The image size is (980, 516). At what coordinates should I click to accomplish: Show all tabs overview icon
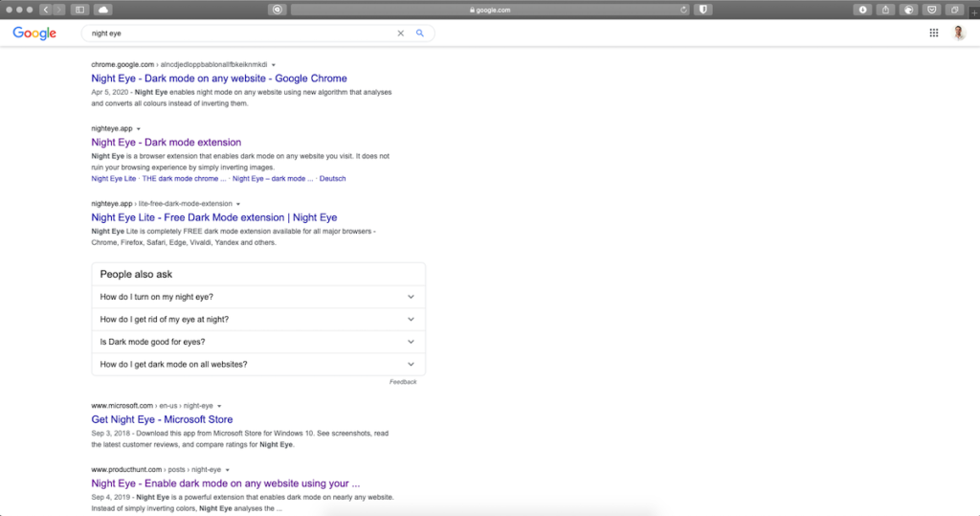coord(954,10)
